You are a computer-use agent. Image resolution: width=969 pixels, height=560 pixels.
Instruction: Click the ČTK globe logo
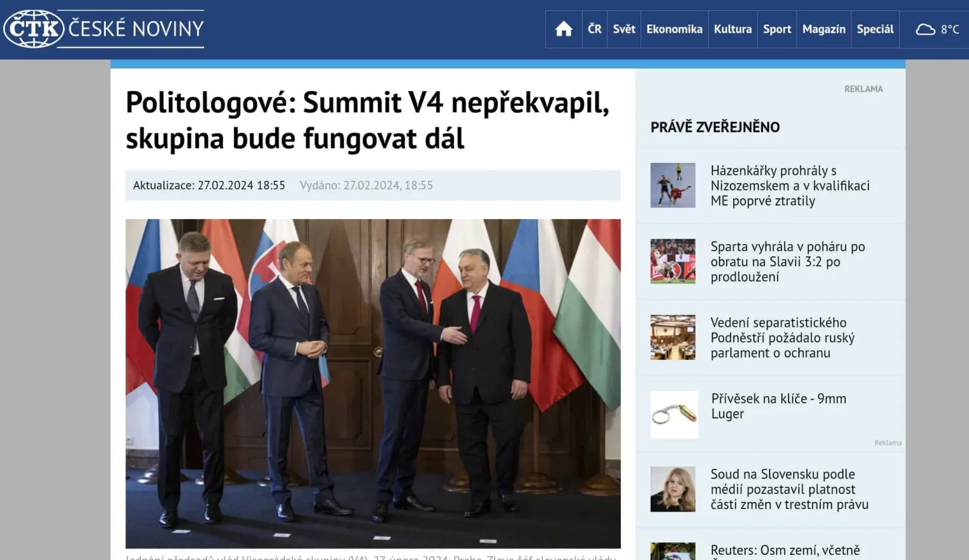[x=34, y=28]
